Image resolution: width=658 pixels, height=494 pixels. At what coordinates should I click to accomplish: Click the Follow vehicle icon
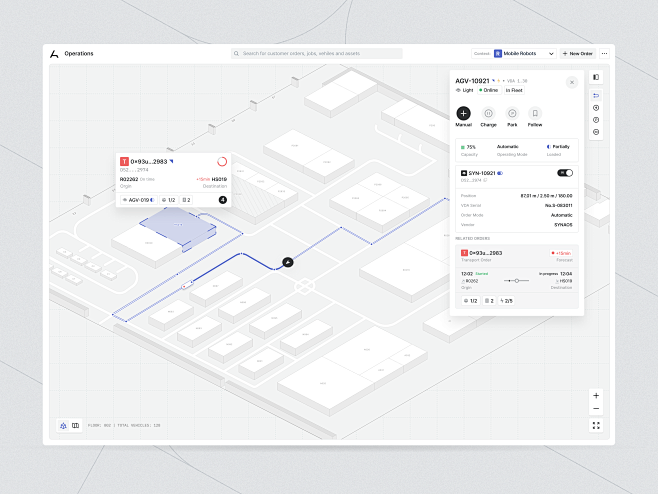[x=535, y=114]
